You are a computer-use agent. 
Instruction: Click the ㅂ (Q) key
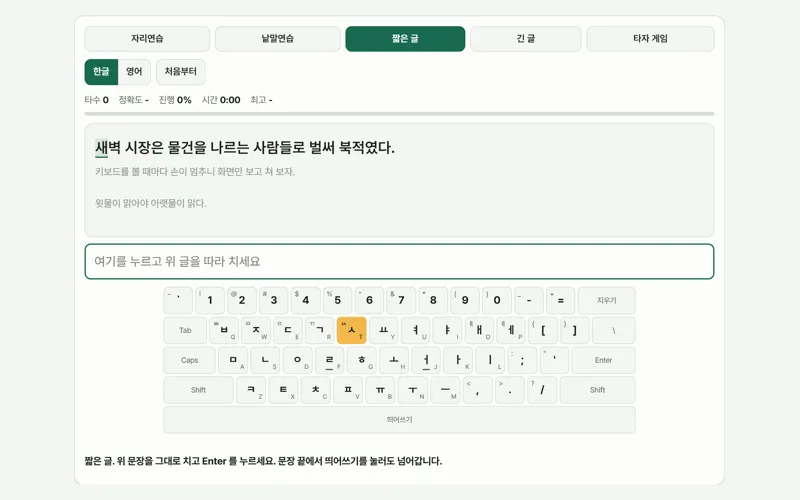(x=224, y=330)
